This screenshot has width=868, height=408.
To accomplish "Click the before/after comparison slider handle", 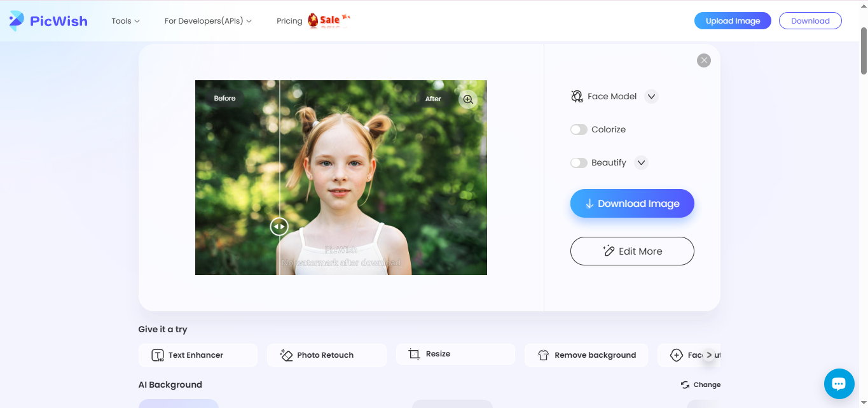I will tap(279, 226).
